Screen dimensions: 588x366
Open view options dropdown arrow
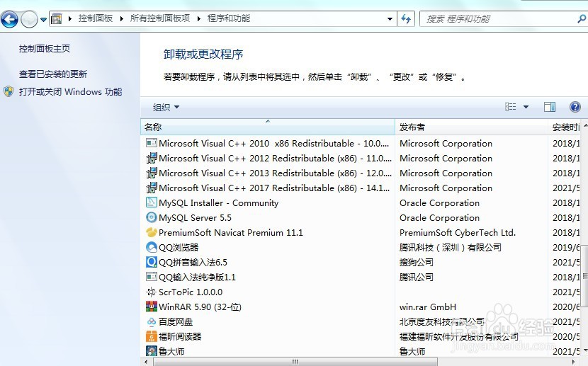click(526, 107)
